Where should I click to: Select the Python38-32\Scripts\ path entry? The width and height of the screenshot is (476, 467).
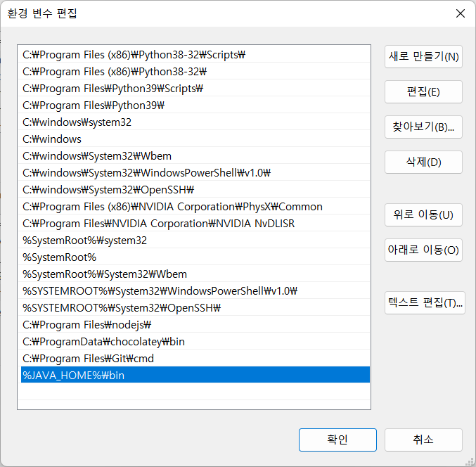pyautogui.click(x=195, y=55)
